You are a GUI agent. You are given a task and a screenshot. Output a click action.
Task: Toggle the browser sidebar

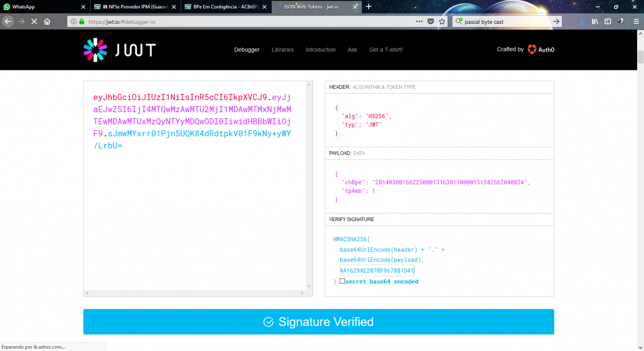coord(608,21)
